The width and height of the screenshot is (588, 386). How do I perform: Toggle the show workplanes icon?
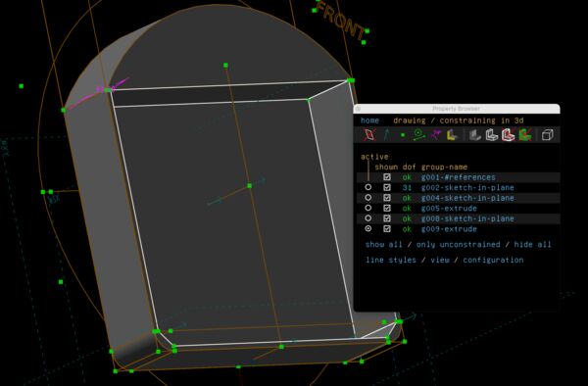tap(369, 135)
